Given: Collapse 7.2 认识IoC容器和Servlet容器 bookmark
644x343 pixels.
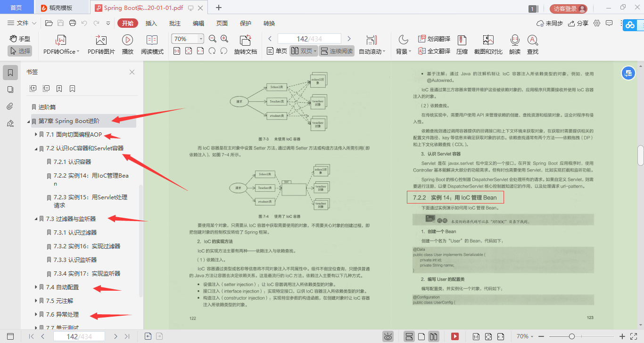Looking at the screenshot, I should 36,148.
